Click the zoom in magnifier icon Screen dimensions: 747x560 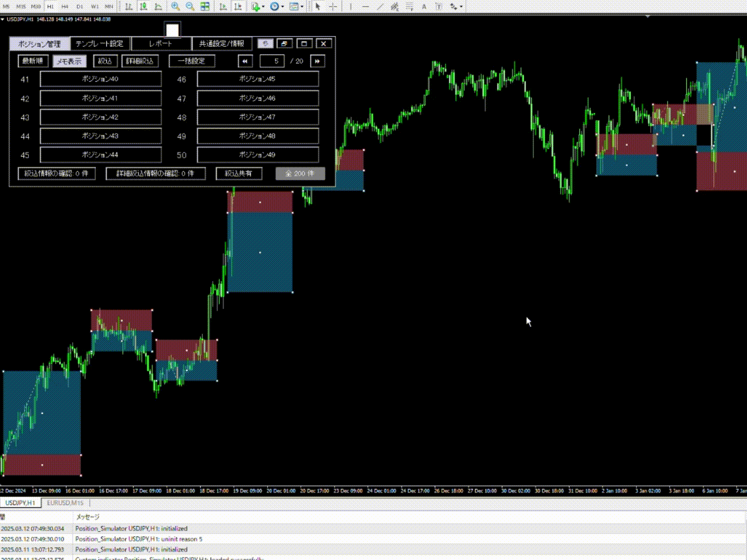point(175,6)
